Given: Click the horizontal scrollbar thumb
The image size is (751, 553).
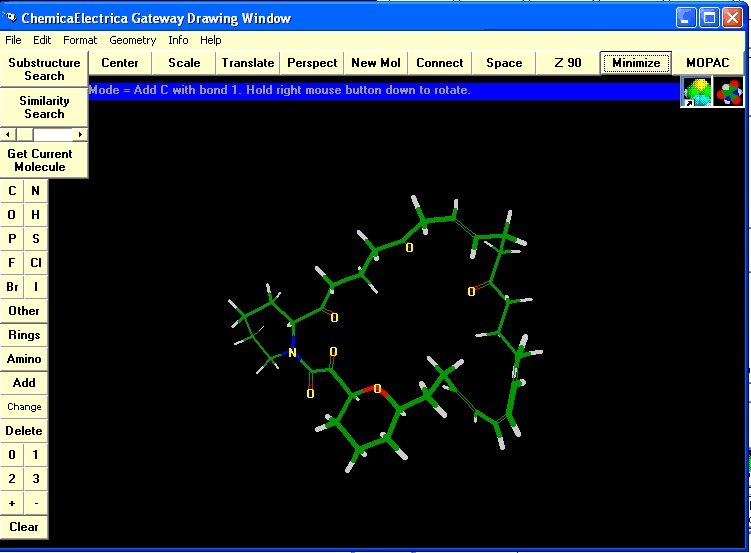Looking at the screenshot, I should [x=24, y=135].
